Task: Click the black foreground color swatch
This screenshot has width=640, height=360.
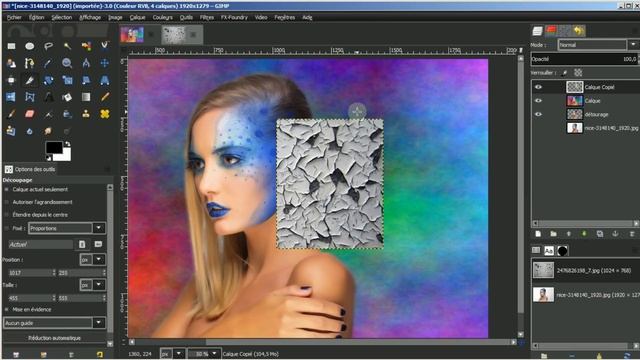Action: tap(54, 147)
